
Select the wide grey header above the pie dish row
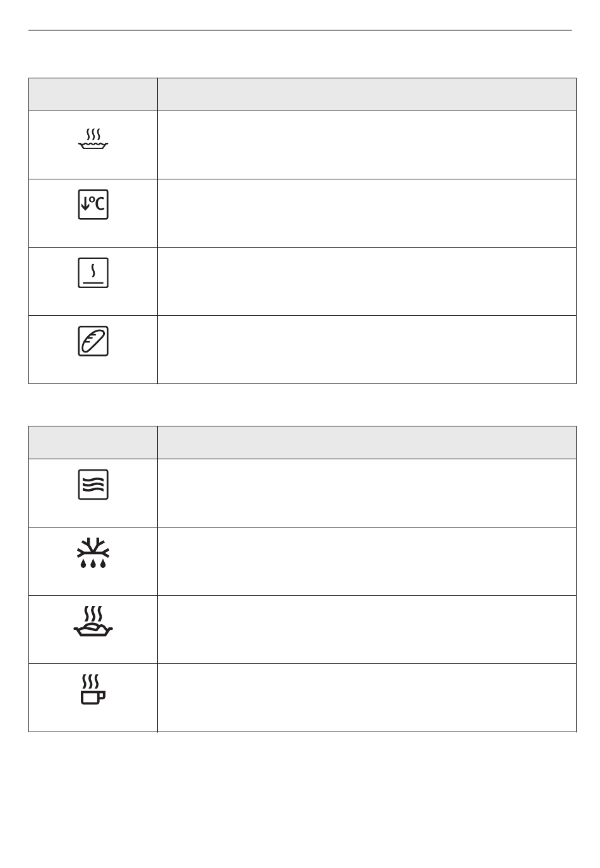pyautogui.click(x=367, y=95)
